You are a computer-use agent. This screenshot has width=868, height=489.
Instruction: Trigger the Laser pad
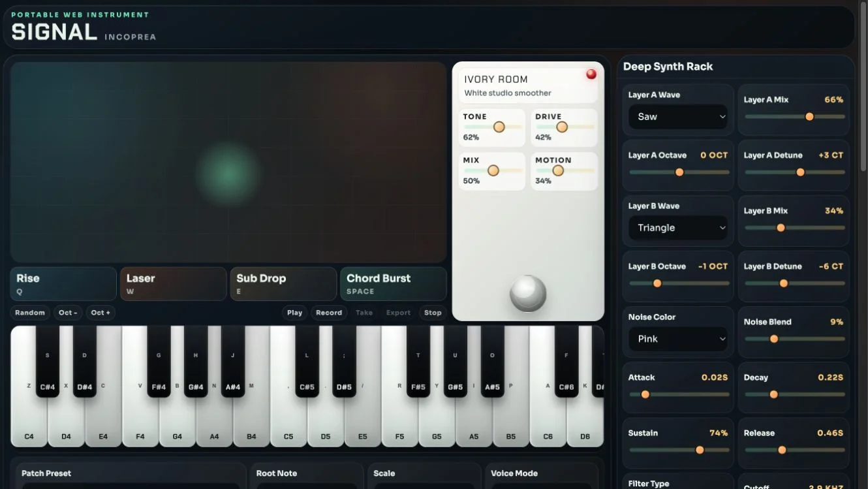point(174,284)
